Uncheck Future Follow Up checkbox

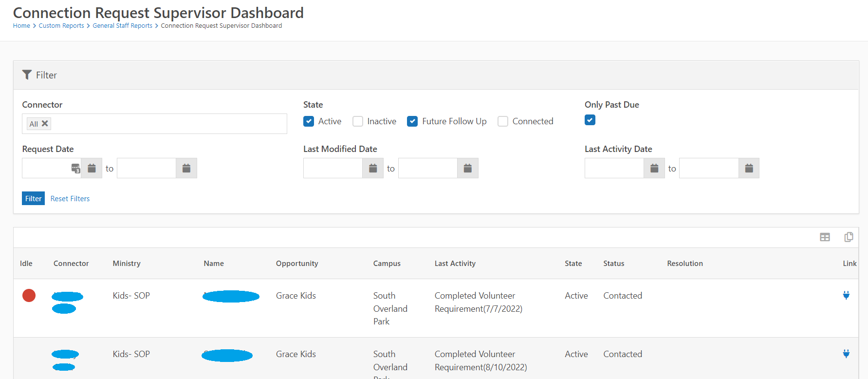click(412, 121)
